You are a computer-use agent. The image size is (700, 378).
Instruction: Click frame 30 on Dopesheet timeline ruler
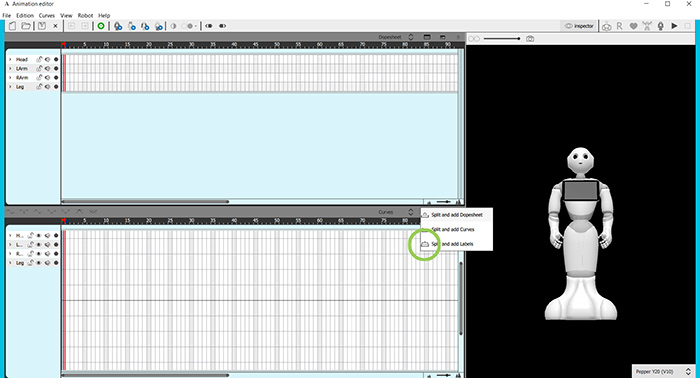click(192, 45)
